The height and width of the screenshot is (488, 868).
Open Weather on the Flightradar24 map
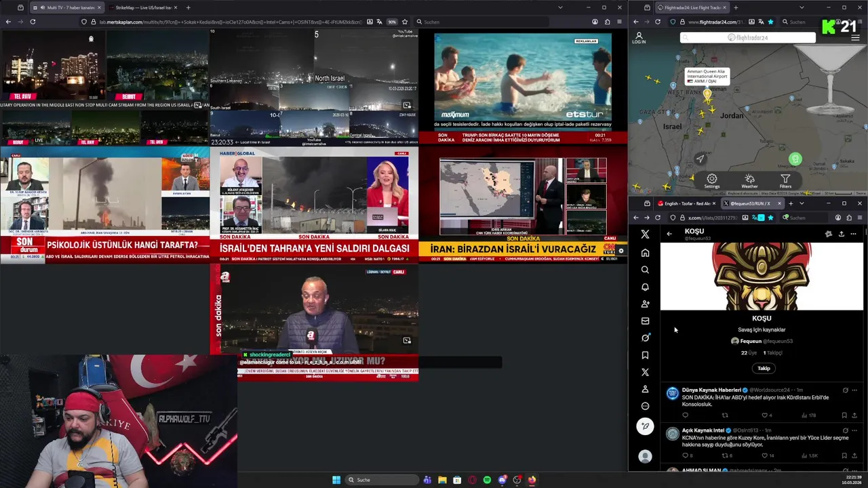click(x=749, y=181)
